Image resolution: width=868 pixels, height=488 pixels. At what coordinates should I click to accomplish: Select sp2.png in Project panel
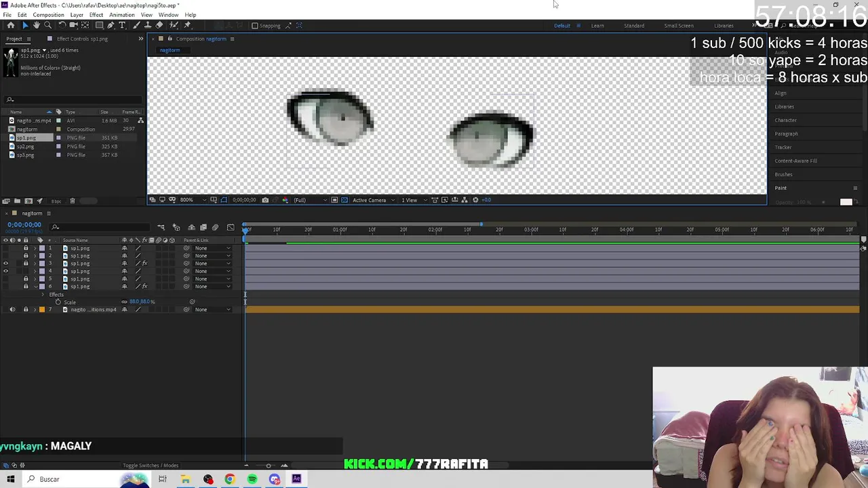(26, 146)
